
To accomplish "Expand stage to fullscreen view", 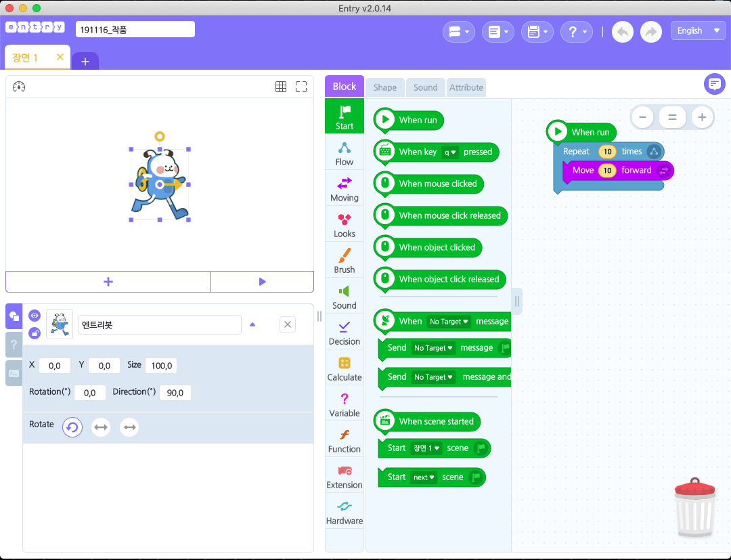I will pos(301,87).
